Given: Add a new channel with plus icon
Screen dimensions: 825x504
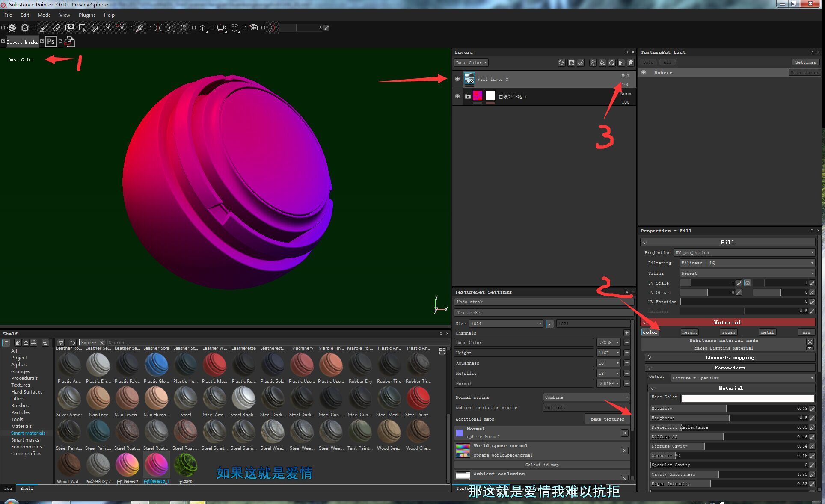Looking at the screenshot, I should tap(626, 333).
